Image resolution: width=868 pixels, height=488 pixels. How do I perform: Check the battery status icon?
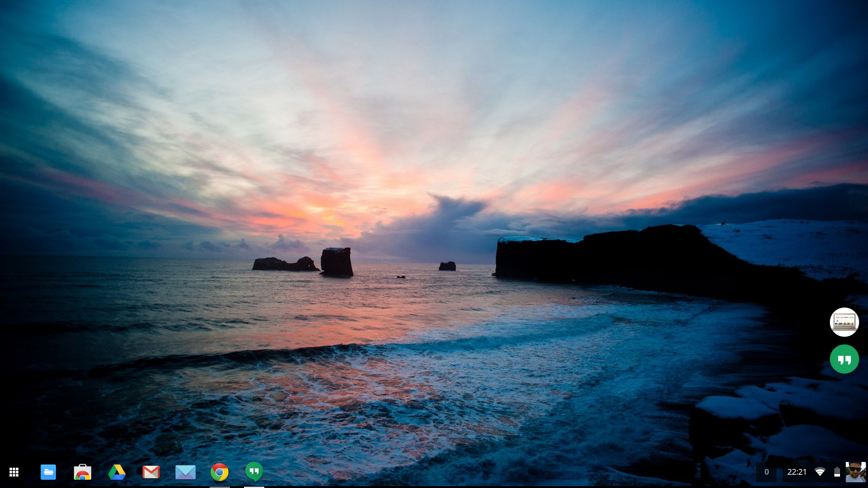(x=837, y=472)
